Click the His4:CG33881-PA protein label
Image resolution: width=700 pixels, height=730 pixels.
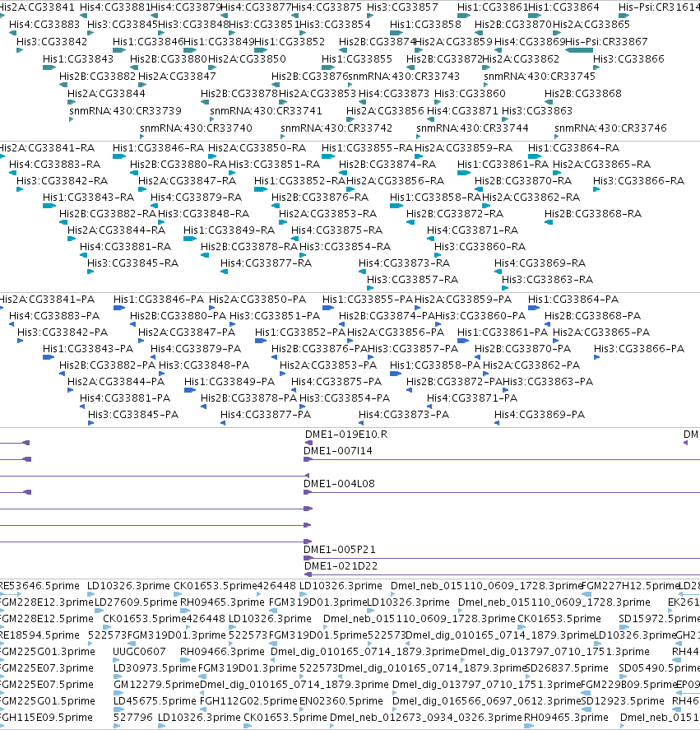point(125,398)
